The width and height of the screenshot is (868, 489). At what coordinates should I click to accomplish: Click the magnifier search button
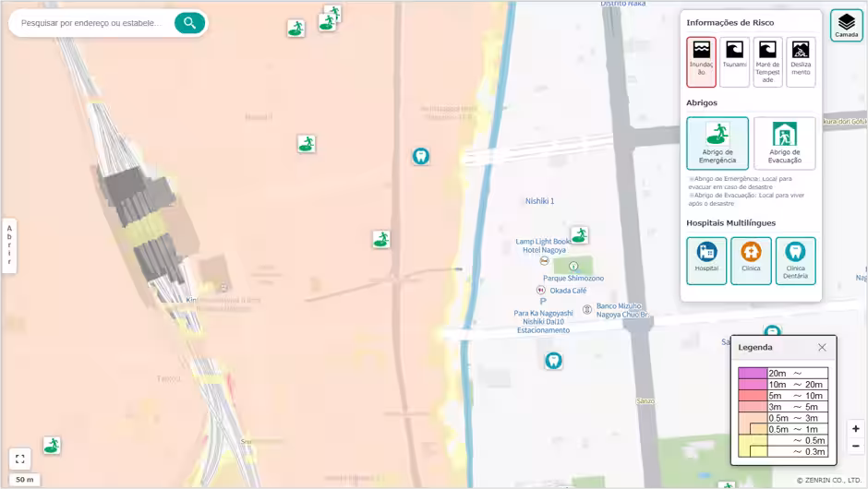189,23
